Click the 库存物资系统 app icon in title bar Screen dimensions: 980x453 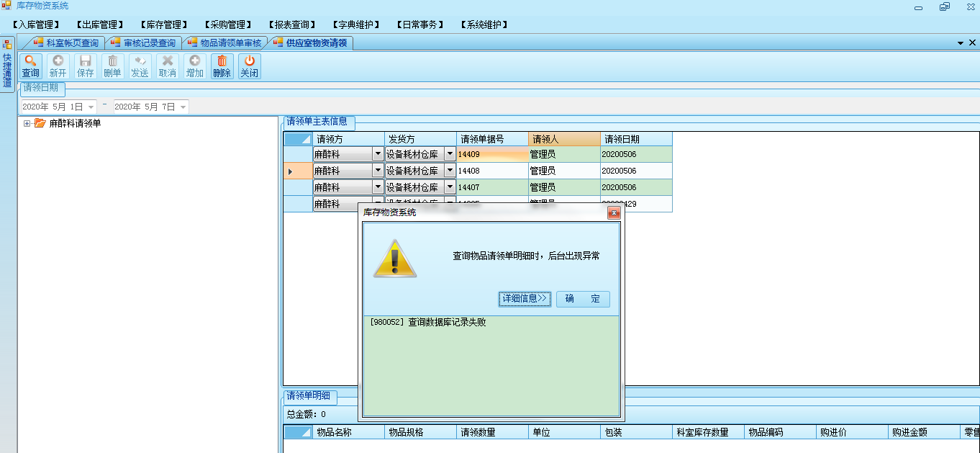point(6,6)
